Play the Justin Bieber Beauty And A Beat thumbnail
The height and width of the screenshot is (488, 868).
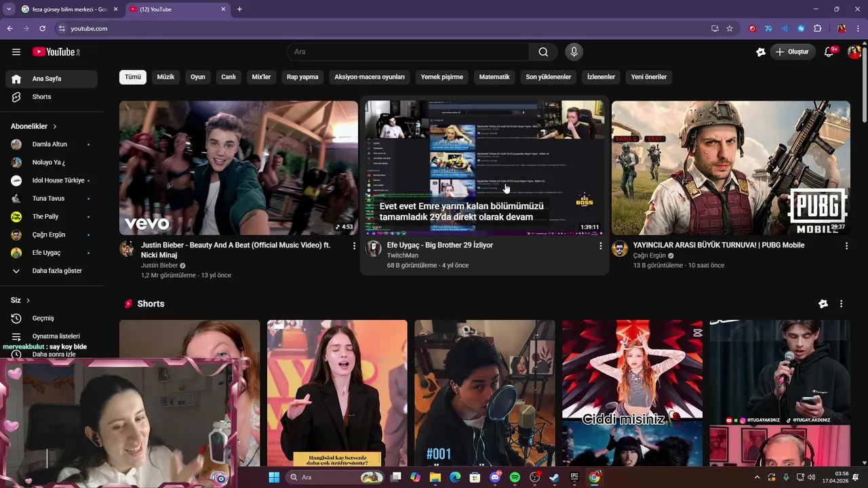(239, 168)
